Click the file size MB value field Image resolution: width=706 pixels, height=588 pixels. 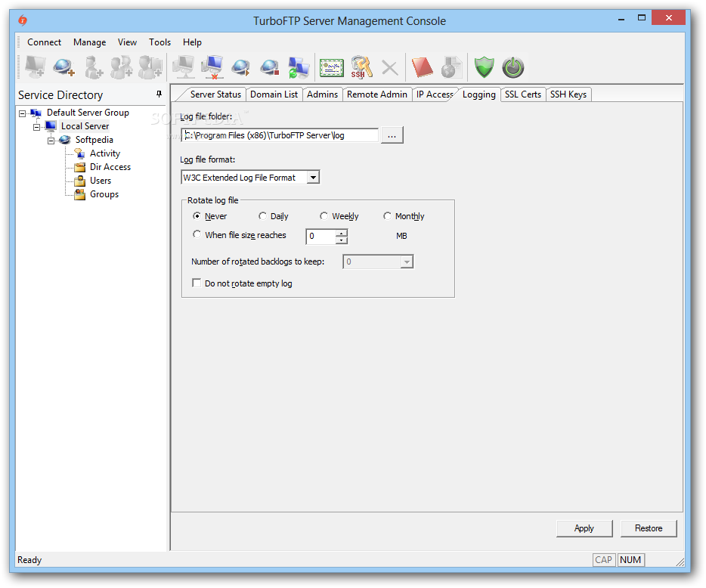coord(320,237)
